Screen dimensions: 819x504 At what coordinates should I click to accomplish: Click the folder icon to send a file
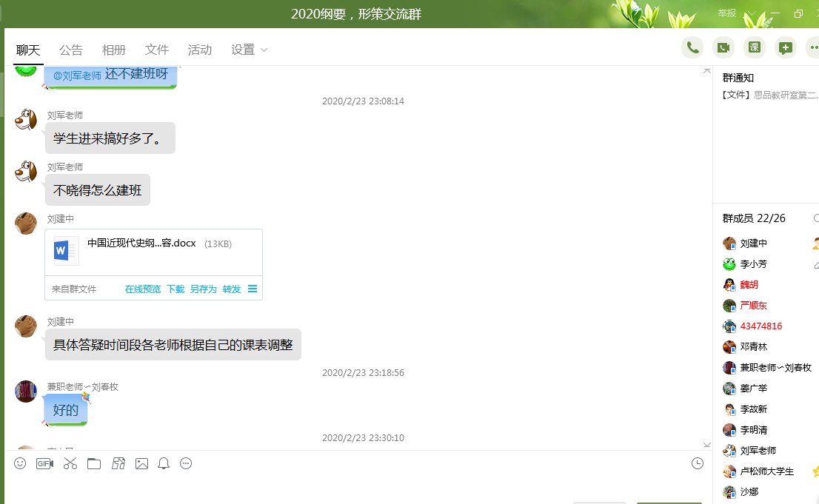pyautogui.click(x=94, y=463)
